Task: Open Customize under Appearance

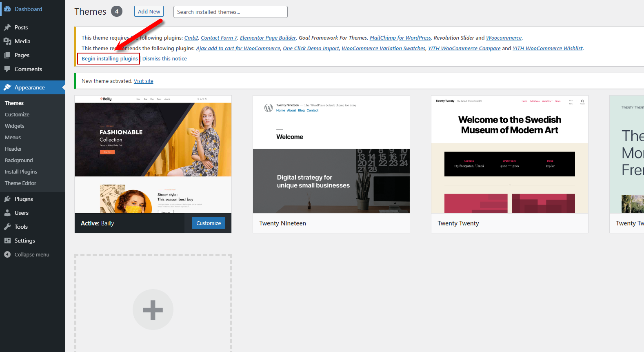Action: 17,114
